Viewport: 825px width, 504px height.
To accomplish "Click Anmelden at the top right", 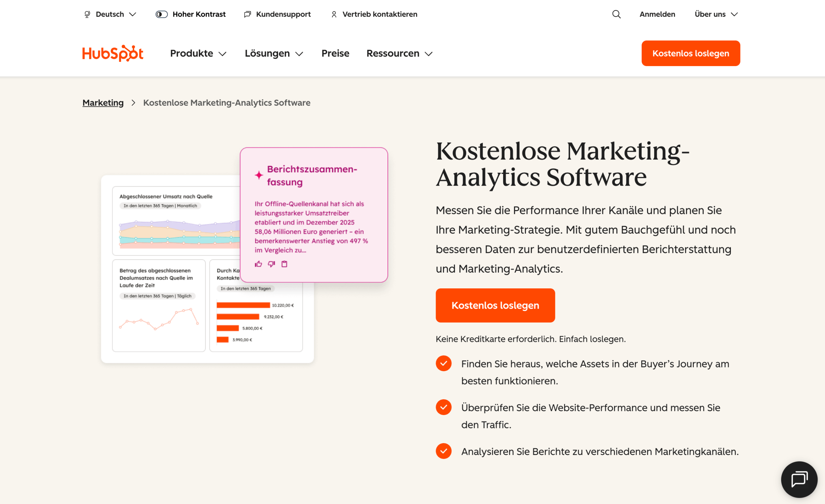I will pos(657,14).
